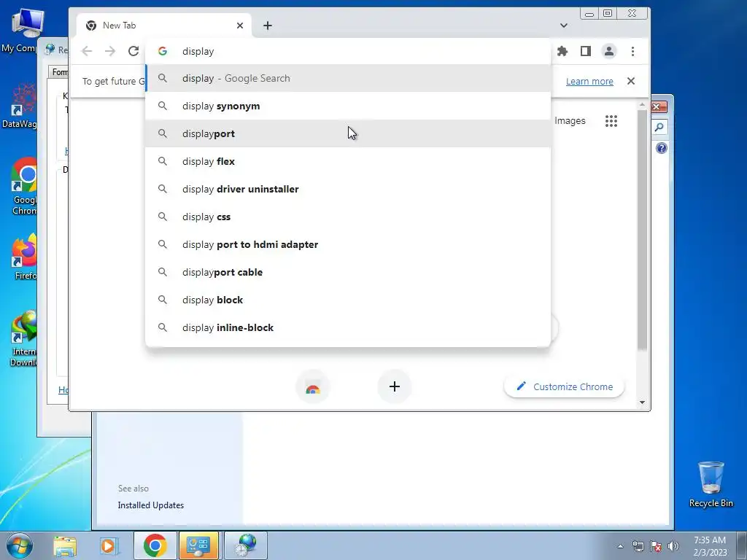The image size is (747, 560).
Task: Expand the tab search chevron
Action: click(x=564, y=26)
